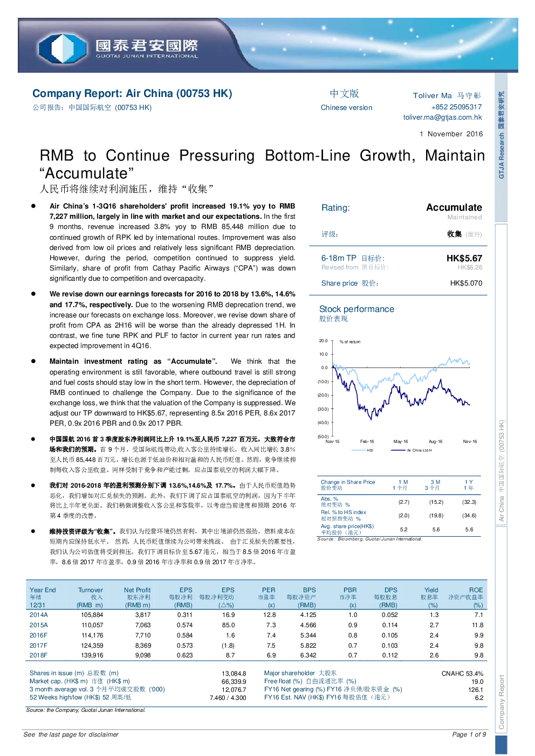Click revised-from price HK$6.26
The image size is (535, 756).
470,268
